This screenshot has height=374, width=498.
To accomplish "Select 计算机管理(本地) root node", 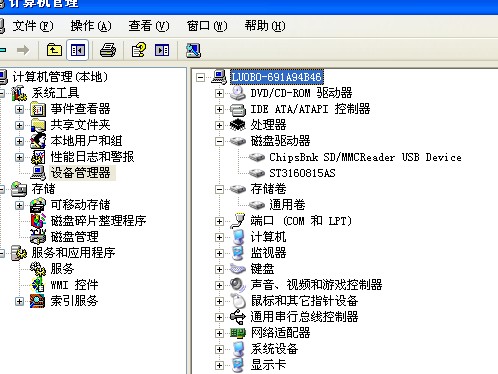I will coord(60,77).
